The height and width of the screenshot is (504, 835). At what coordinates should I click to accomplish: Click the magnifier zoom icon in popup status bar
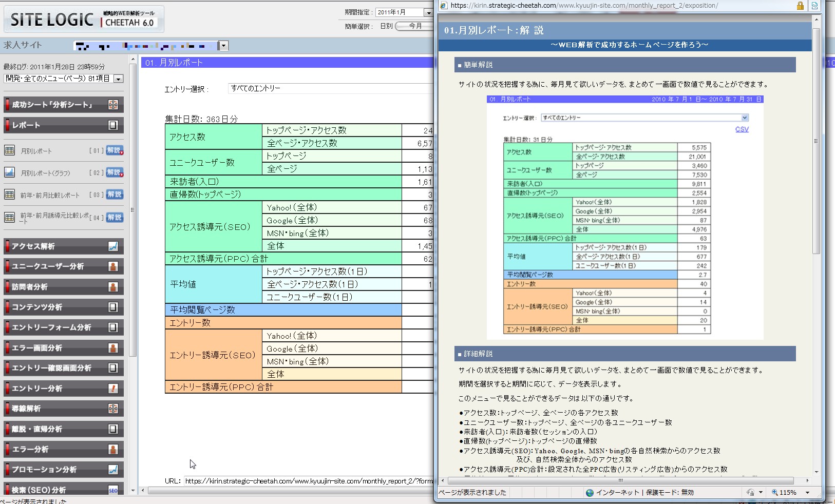pyautogui.click(x=774, y=493)
